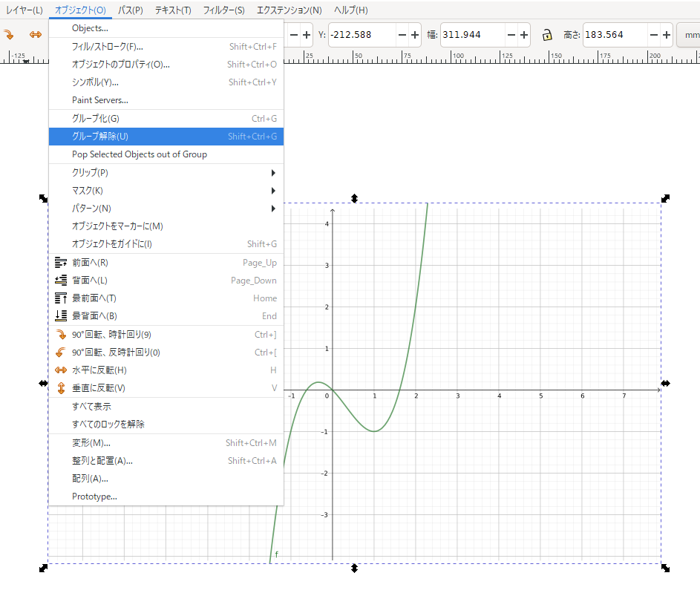Close the オブジェクト(O) menu
The width and height of the screenshot is (700, 593).
coord(80,10)
